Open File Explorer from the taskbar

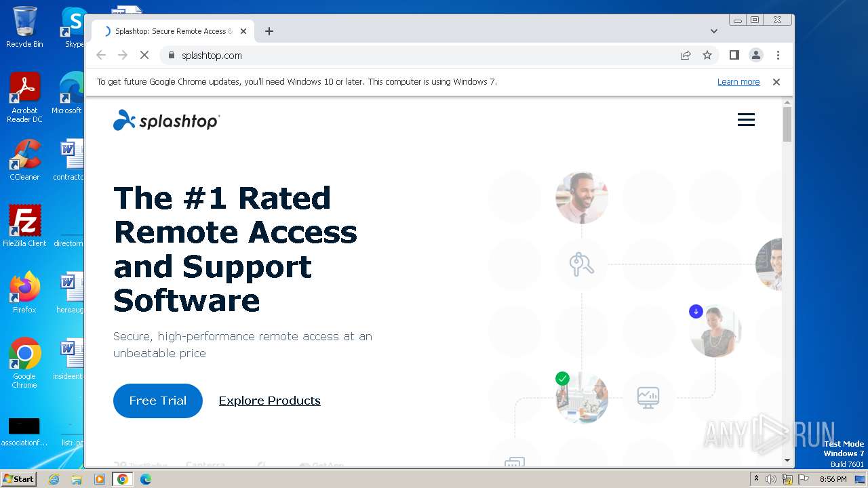click(77, 479)
